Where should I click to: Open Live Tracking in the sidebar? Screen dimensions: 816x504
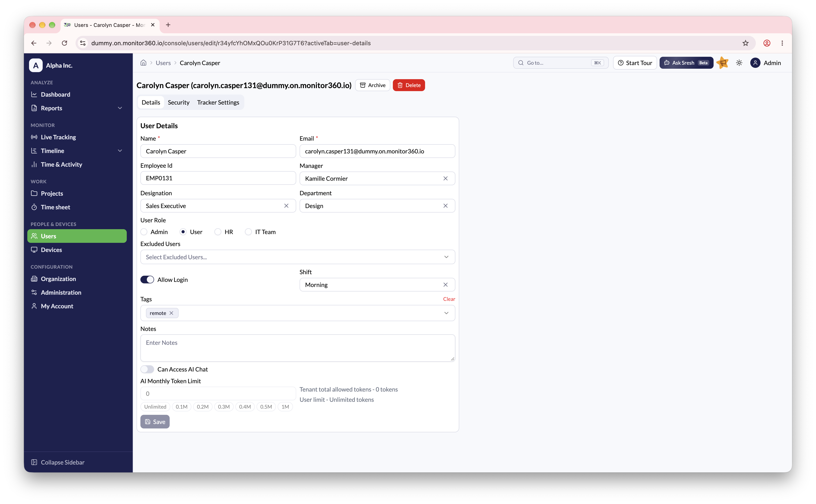(77, 137)
